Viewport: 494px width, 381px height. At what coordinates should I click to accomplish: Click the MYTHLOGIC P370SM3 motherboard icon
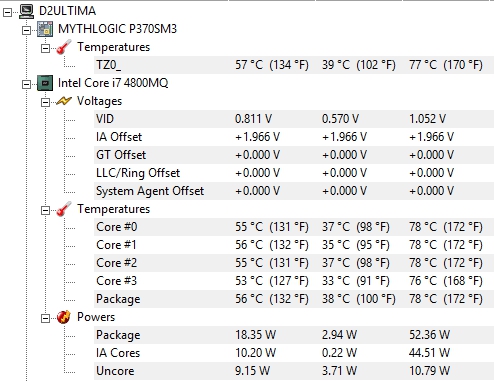click(x=45, y=29)
